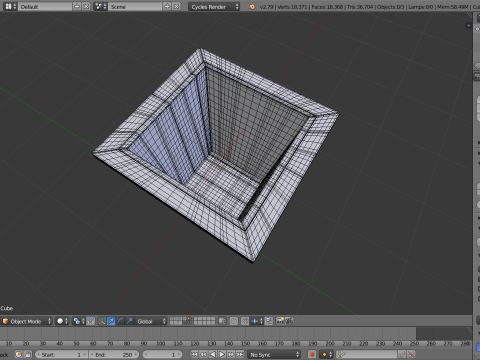Screen dimensions: 480x360
Task: Open the Cycles Render engine dropdown
Action: tap(214, 6)
